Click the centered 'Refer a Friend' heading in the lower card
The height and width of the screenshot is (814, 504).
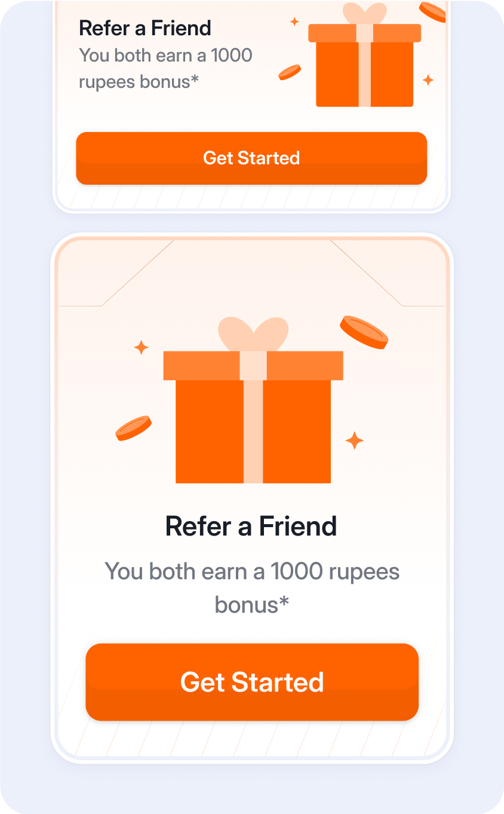click(x=251, y=526)
